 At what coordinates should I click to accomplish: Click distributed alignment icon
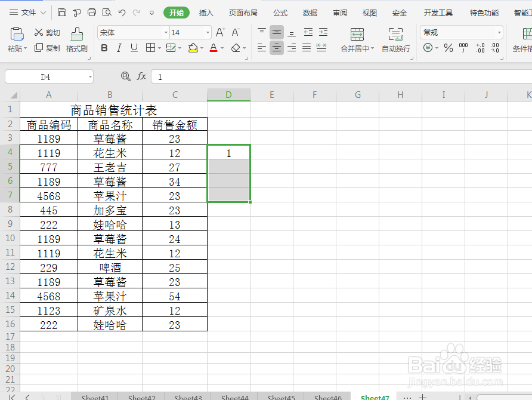[321, 48]
